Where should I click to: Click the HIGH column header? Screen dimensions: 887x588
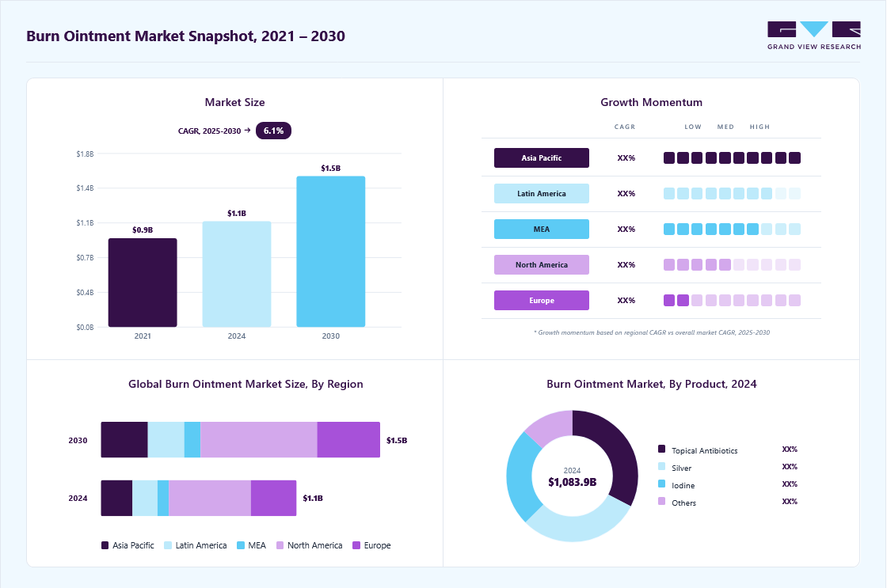pos(759,127)
